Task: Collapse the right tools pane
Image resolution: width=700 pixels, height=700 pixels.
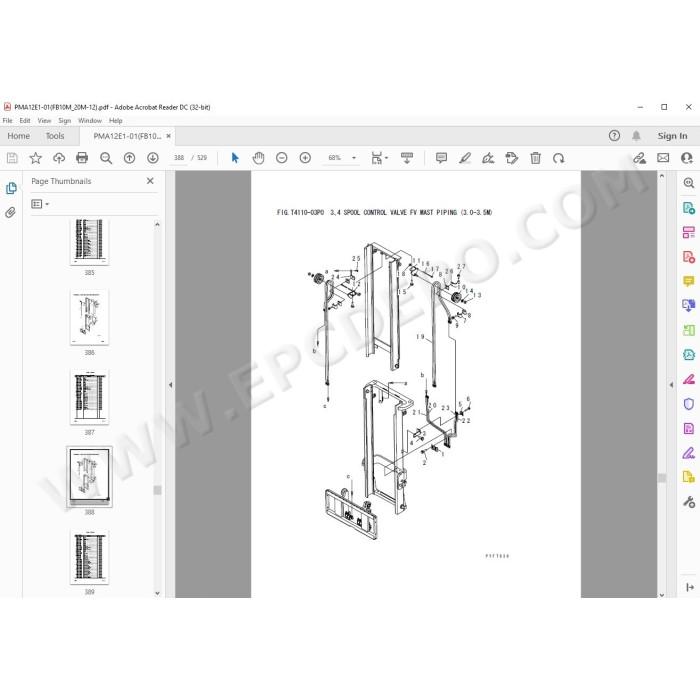Action: coord(671,385)
